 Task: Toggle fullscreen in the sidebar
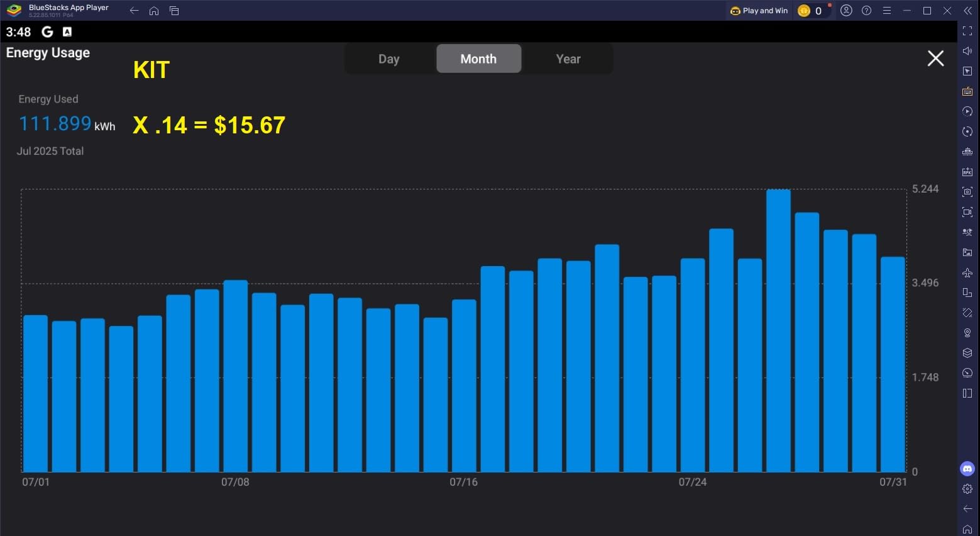coord(967,31)
